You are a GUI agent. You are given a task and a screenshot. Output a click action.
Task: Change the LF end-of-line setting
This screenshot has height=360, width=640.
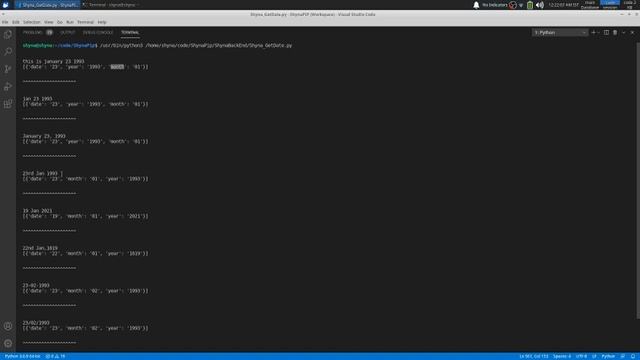[x=594, y=356]
